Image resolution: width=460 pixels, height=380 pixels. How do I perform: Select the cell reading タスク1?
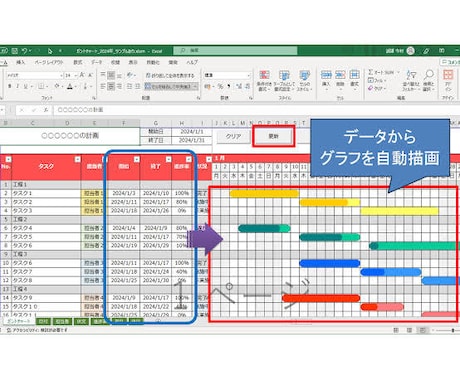[x=46, y=193]
